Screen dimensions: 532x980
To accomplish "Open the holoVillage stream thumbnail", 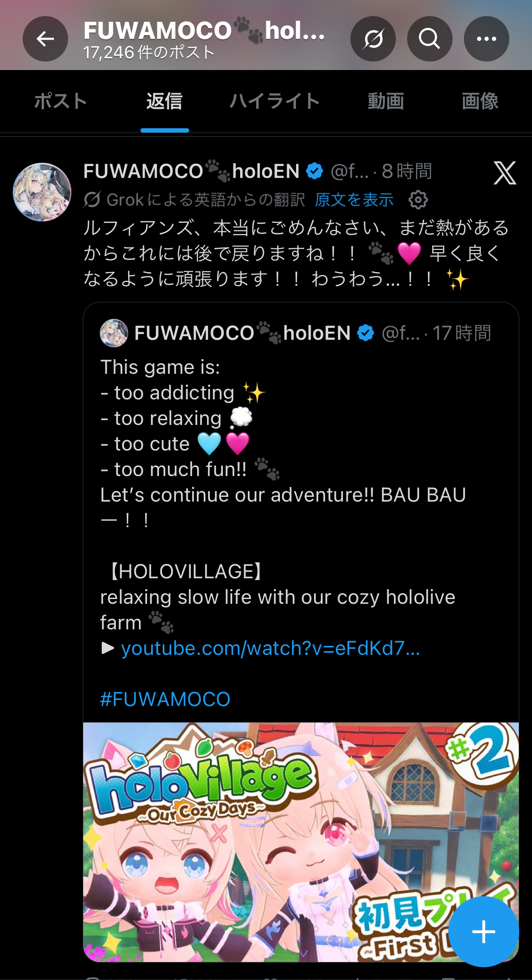I will click(x=301, y=842).
